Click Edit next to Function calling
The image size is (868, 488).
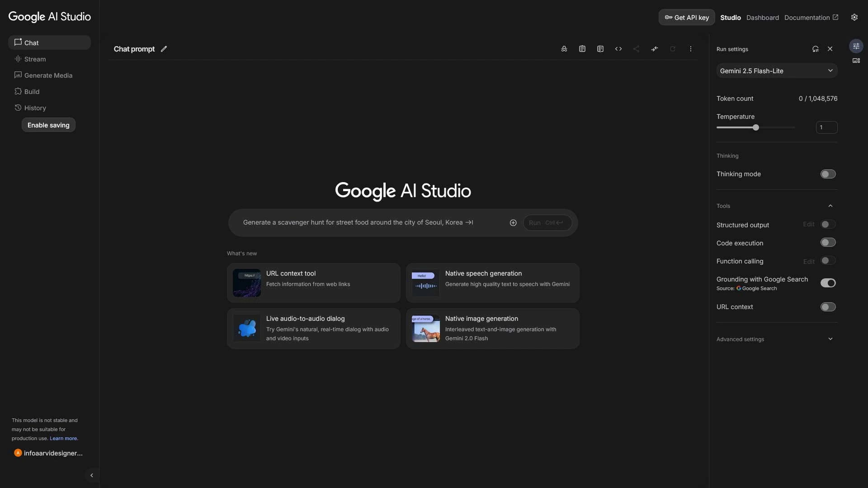tap(808, 261)
